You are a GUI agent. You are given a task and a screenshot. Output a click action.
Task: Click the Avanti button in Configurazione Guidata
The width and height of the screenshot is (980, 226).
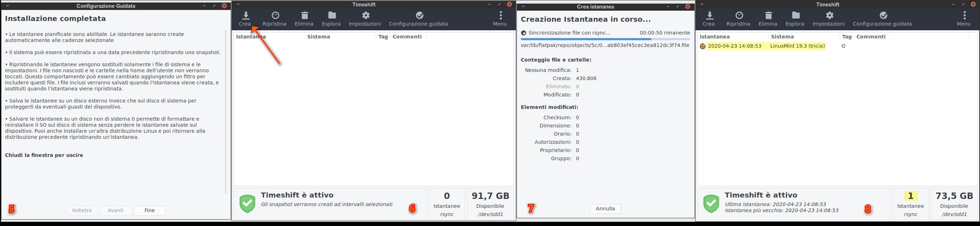116,210
